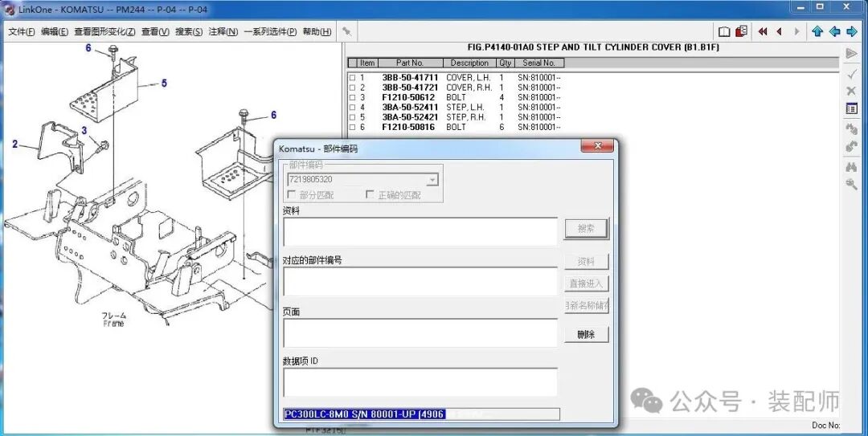This screenshot has width=868, height=436.
Task: Click the Part No. column header
Action: point(410,63)
